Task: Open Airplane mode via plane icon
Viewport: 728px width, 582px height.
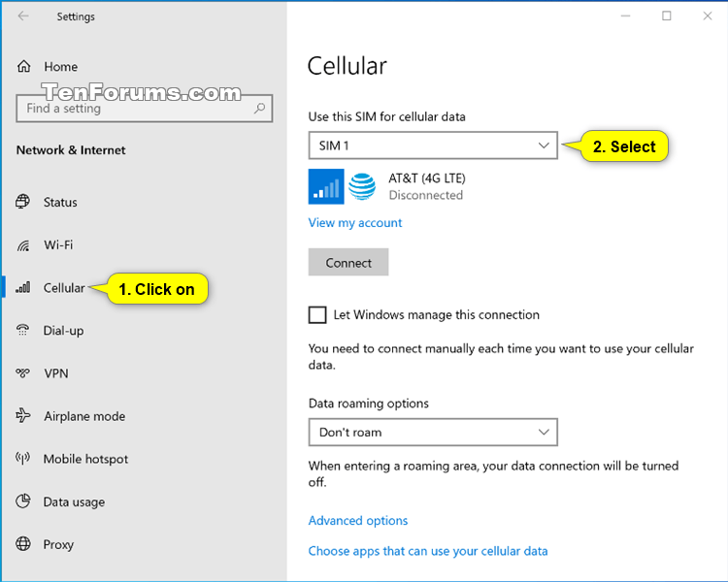Action: click(22, 415)
